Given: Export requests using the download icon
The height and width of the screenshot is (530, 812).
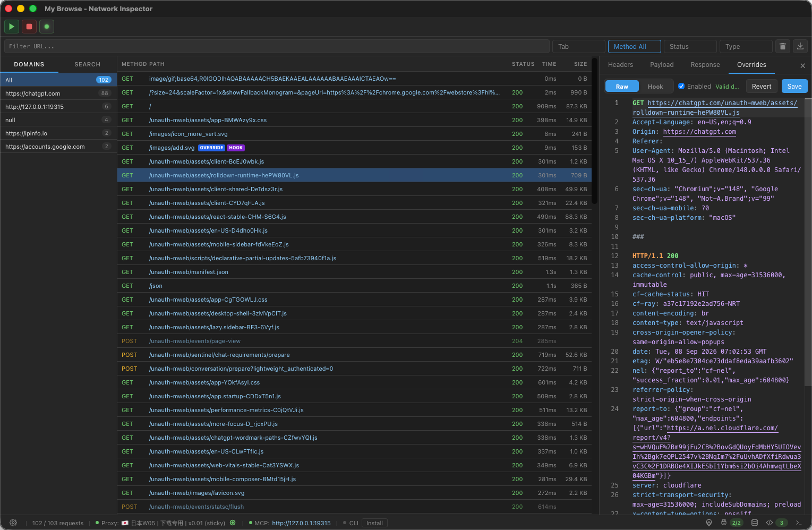Looking at the screenshot, I should [800, 46].
